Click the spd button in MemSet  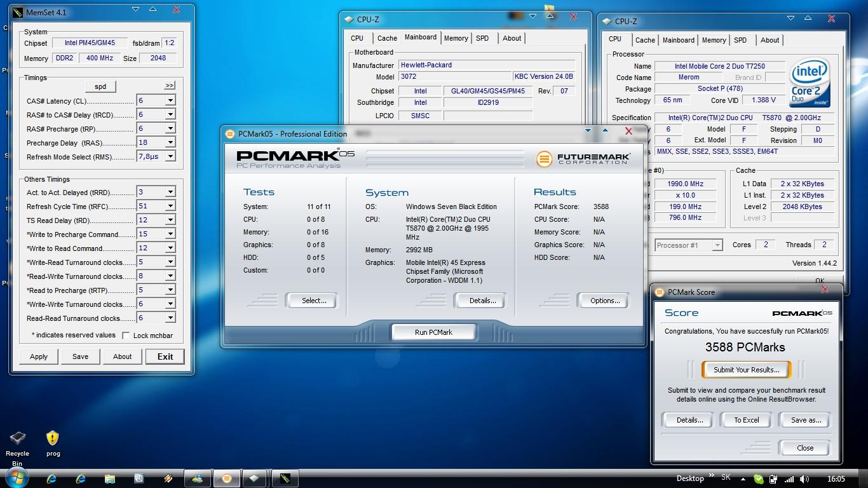(100, 86)
